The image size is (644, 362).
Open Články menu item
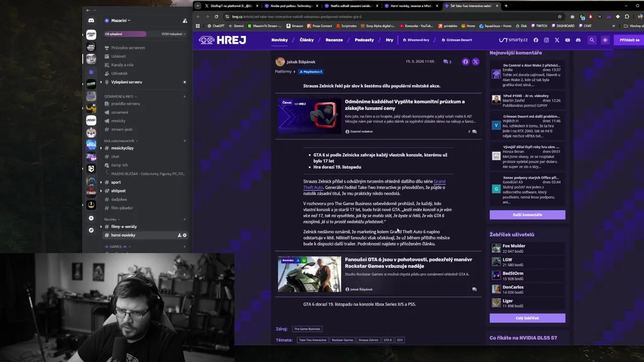[x=306, y=40]
